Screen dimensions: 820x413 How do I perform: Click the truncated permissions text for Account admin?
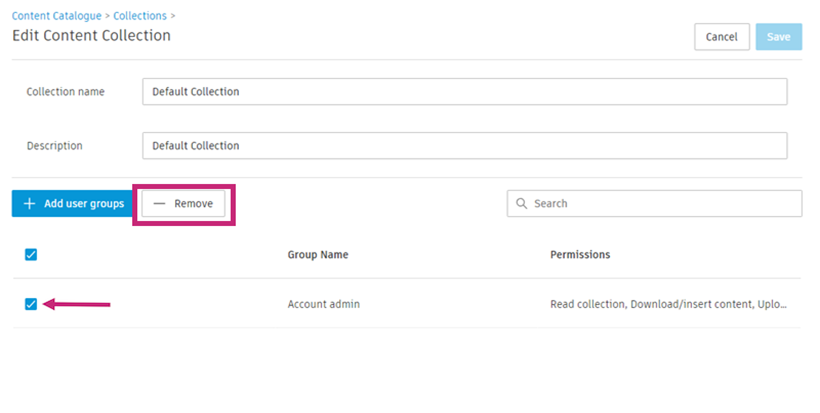click(x=668, y=304)
